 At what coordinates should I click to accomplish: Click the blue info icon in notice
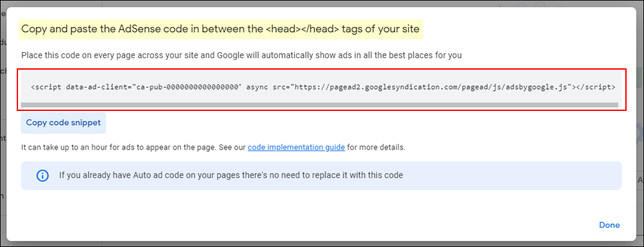pyautogui.click(x=43, y=175)
